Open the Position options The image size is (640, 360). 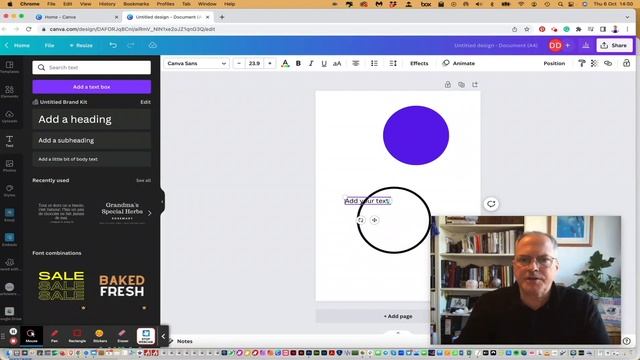click(x=554, y=63)
